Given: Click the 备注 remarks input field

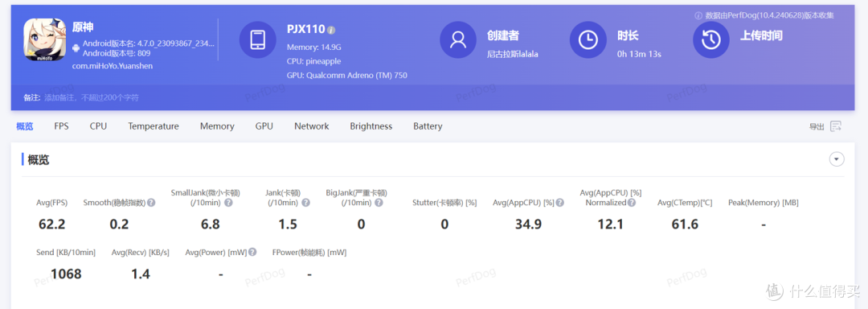Looking at the screenshot, I should click(92, 97).
